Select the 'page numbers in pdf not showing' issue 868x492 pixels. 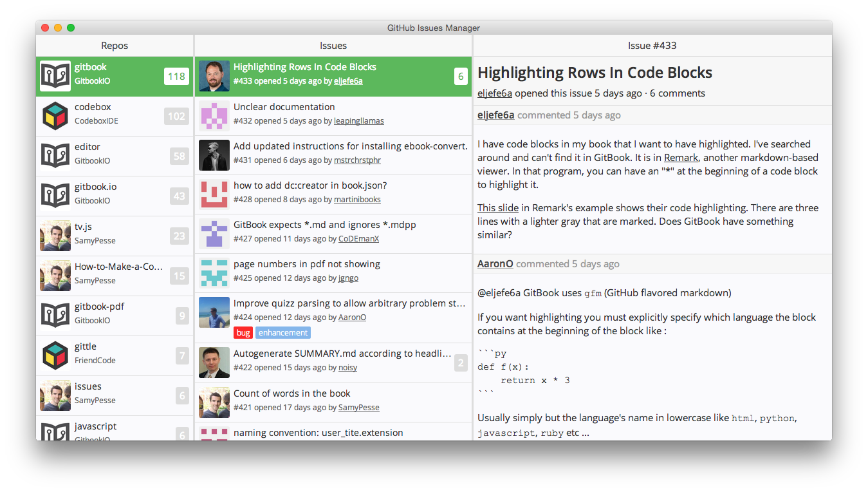307,264
